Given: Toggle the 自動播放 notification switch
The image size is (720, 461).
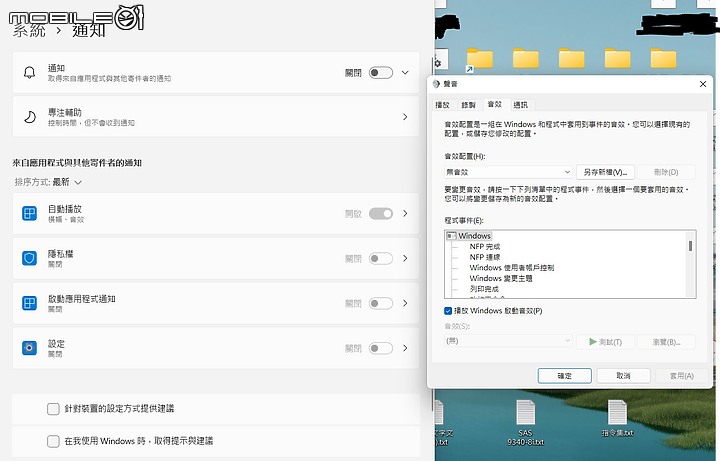Looking at the screenshot, I should pyautogui.click(x=381, y=214).
